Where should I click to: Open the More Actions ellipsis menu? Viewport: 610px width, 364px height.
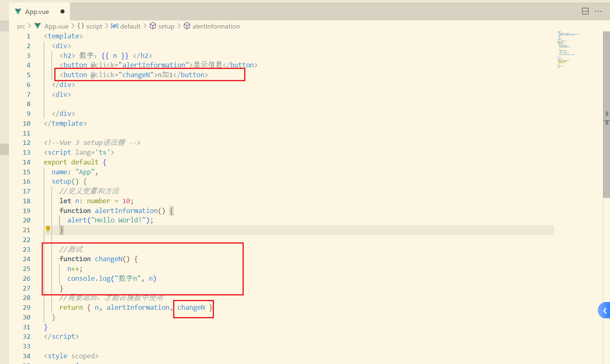coord(599,11)
